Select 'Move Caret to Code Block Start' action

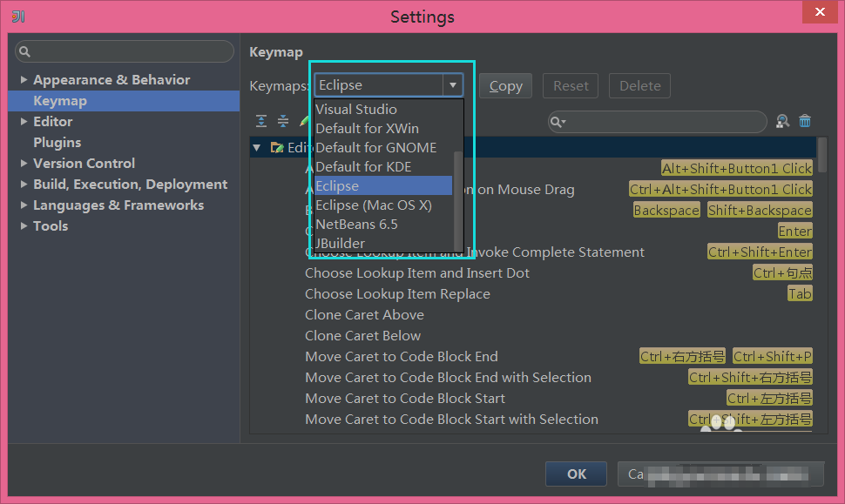405,399
